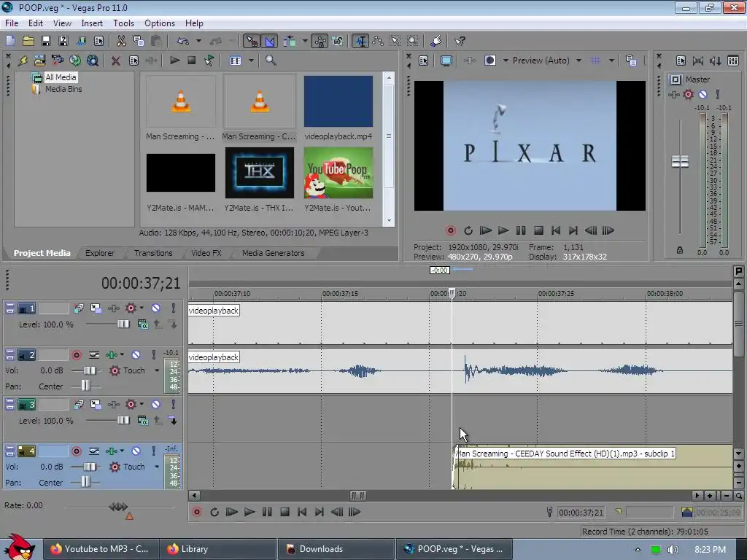
Task: Open the Undo history dropdown arrow
Action: pyautogui.click(x=198, y=41)
